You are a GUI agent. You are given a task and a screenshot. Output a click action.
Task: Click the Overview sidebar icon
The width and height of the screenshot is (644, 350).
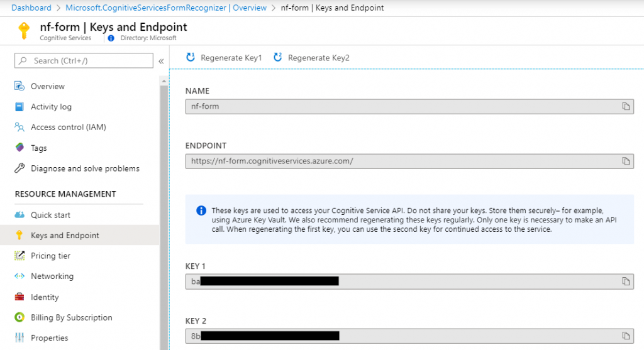pyautogui.click(x=19, y=86)
